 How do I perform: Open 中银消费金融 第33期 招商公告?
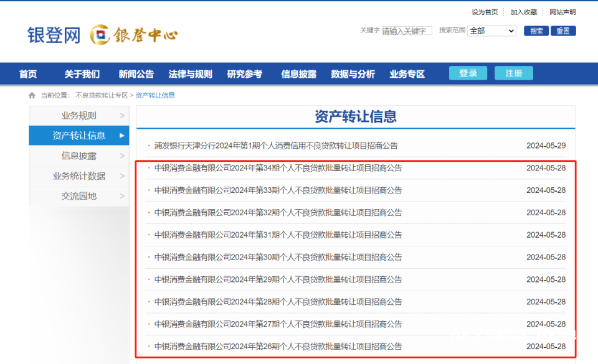point(278,190)
